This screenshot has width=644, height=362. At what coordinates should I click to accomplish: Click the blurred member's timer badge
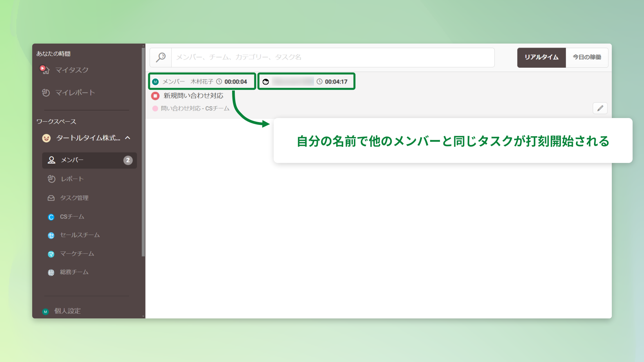[306, 81]
